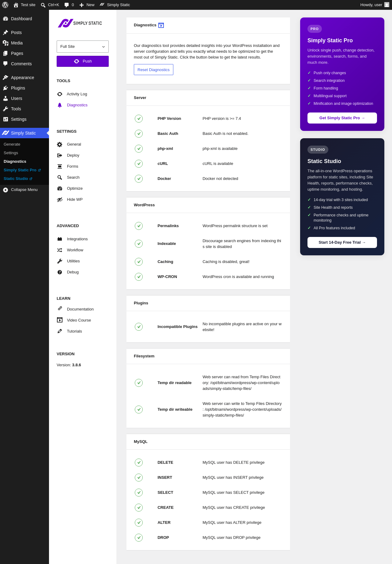This screenshot has height=564, width=392.
Task: Click the user avatar icon
Action: pyautogui.click(x=387, y=5)
